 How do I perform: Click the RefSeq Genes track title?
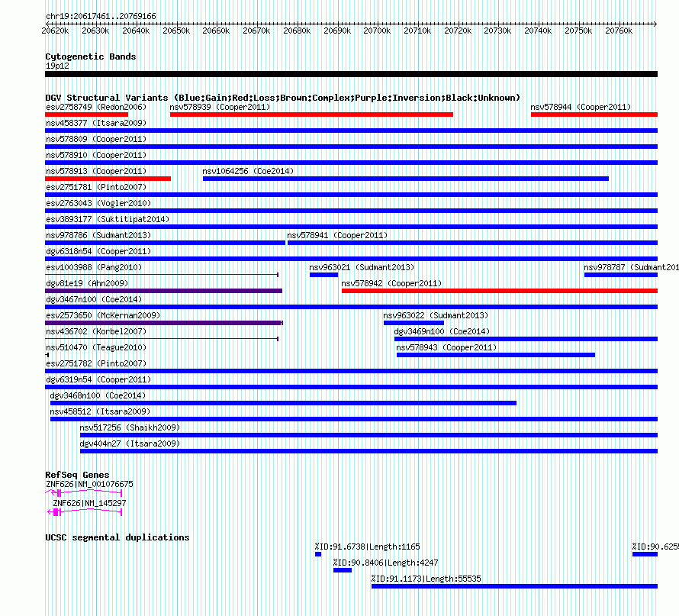click(77, 475)
